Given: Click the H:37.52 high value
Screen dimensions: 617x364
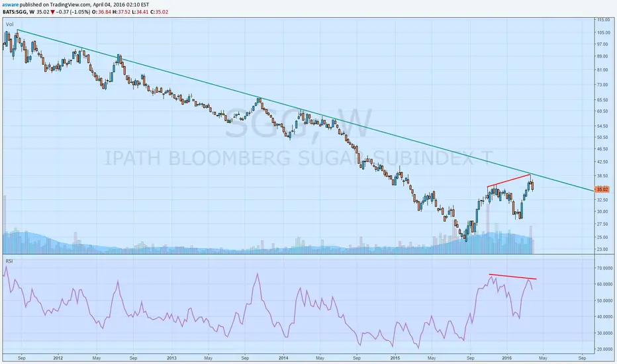Looking at the screenshot, I should point(121,12).
